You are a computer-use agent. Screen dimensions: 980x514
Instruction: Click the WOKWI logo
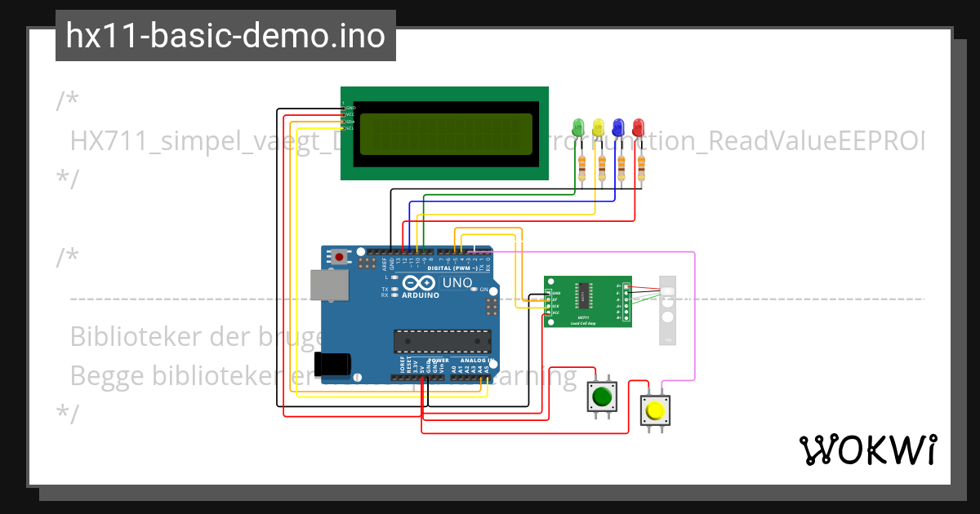click(870, 449)
